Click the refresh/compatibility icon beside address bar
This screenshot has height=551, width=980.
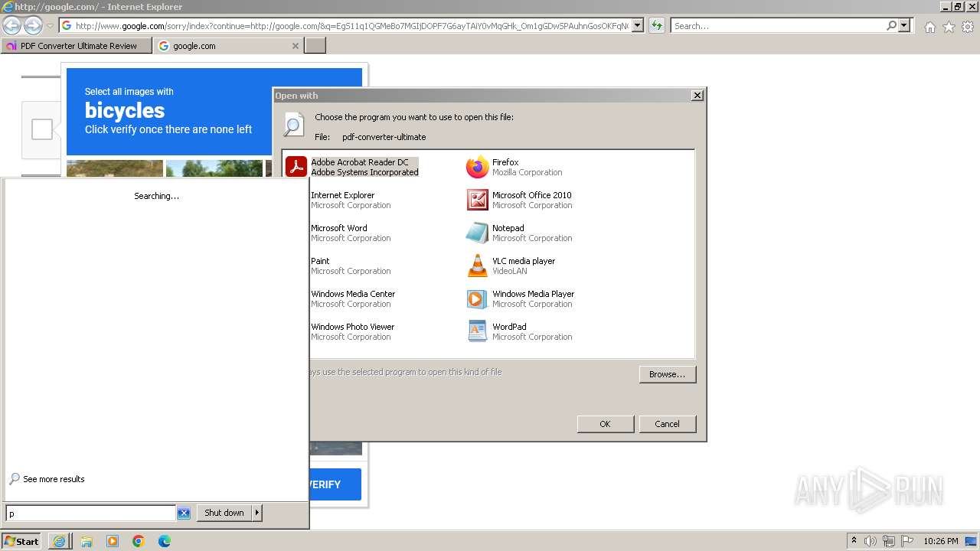click(656, 25)
